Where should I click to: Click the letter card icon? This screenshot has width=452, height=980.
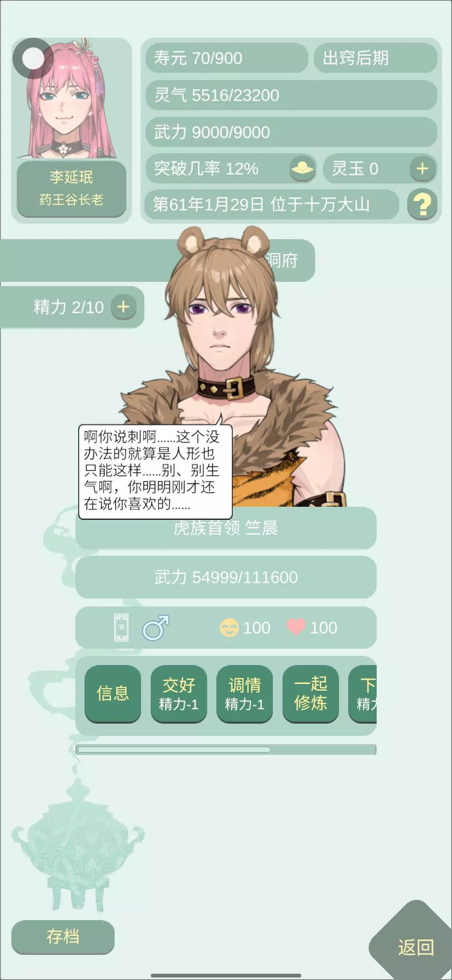tap(121, 627)
